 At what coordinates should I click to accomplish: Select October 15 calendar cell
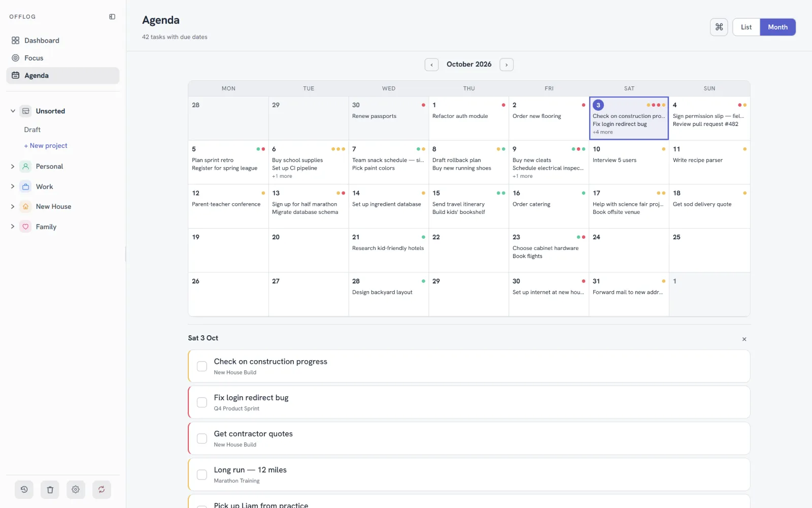(x=468, y=206)
